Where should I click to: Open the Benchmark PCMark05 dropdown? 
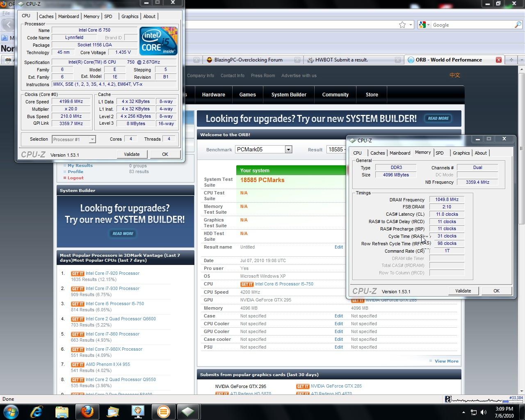288,149
